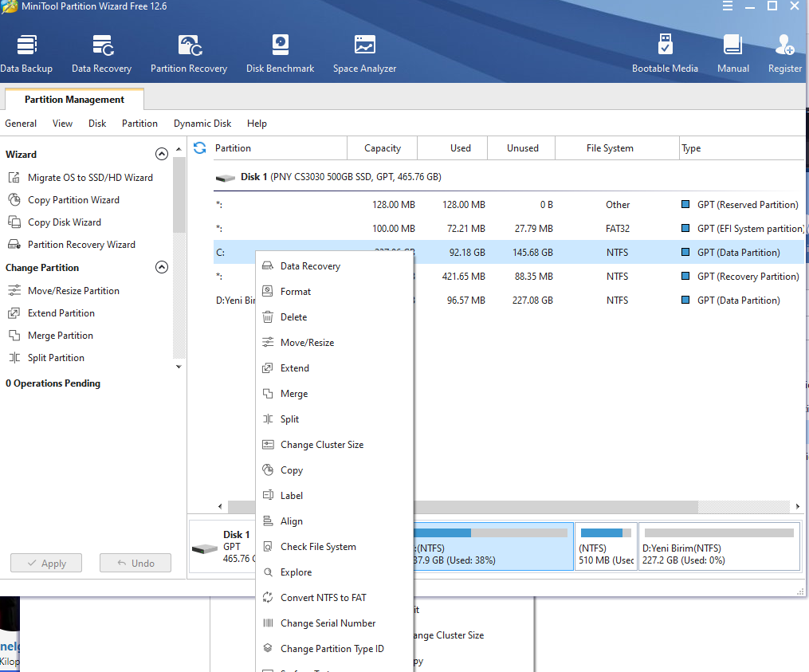The width and height of the screenshot is (809, 672).
Task: Open Space Analyzer
Action: [x=364, y=53]
